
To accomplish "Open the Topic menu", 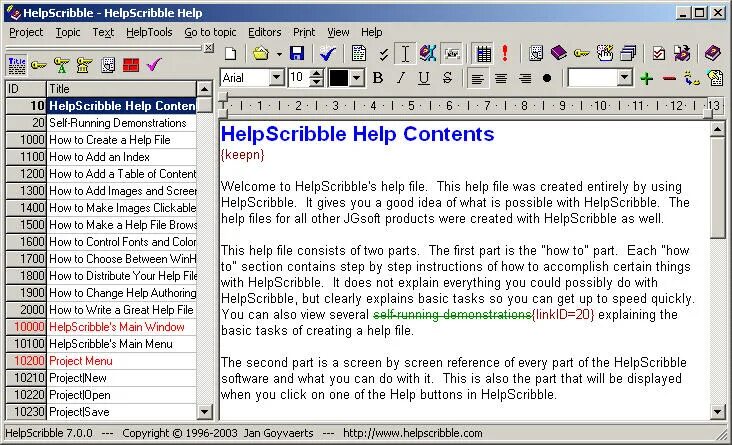I will (68, 32).
